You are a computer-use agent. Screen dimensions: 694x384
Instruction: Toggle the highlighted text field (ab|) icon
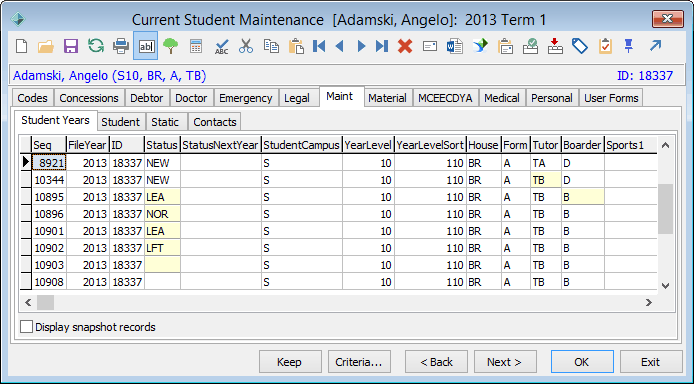coord(146,46)
